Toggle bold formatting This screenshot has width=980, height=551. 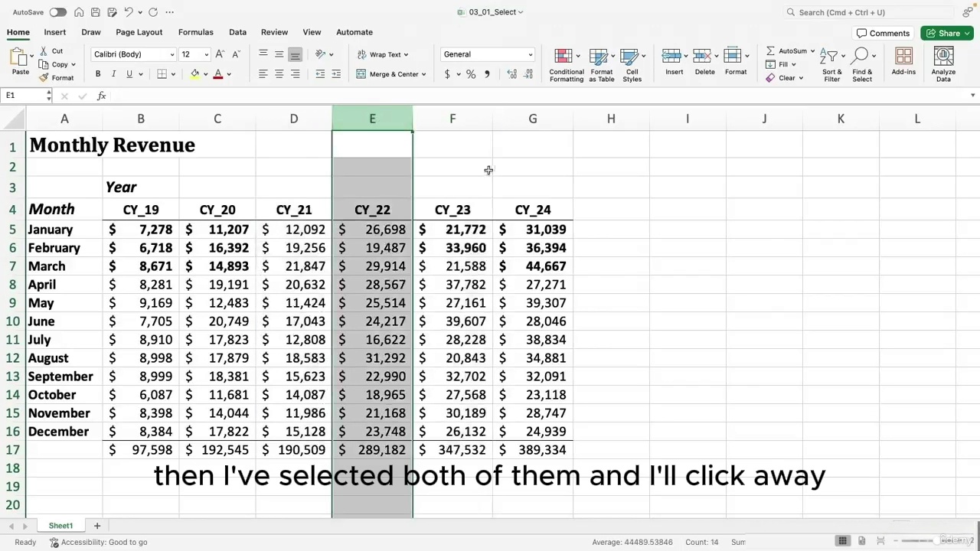click(x=98, y=74)
